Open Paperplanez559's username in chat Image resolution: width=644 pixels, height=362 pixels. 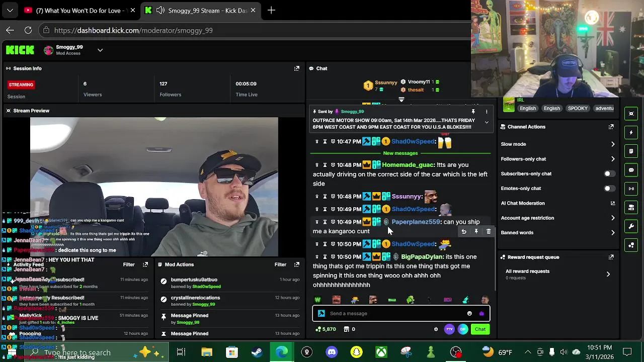coord(416,222)
